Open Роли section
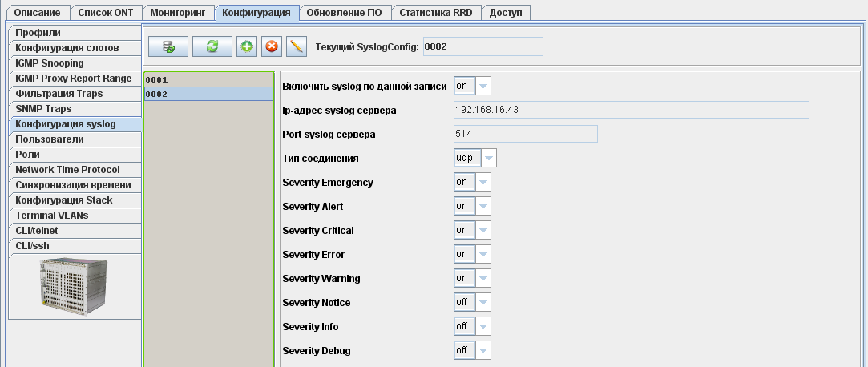 point(75,155)
